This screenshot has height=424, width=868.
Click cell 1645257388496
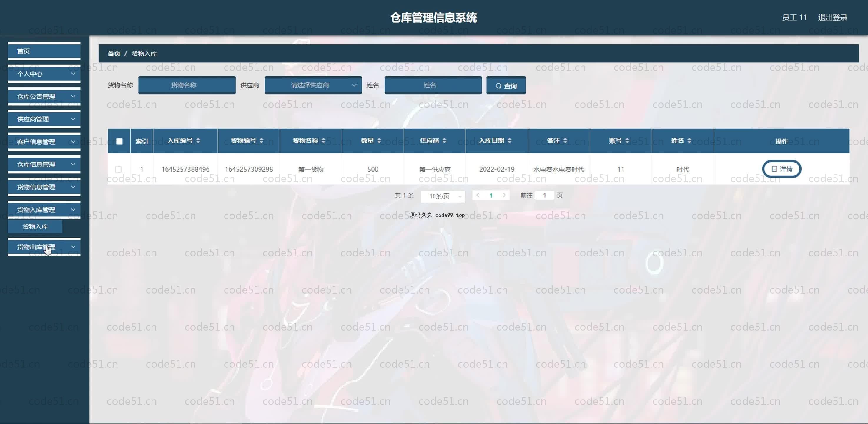[185, 169]
